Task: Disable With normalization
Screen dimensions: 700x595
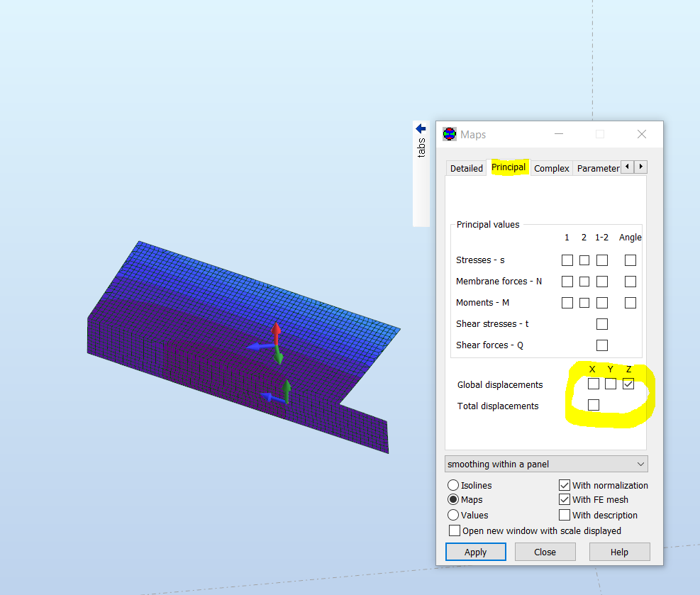Action: click(x=564, y=485)
